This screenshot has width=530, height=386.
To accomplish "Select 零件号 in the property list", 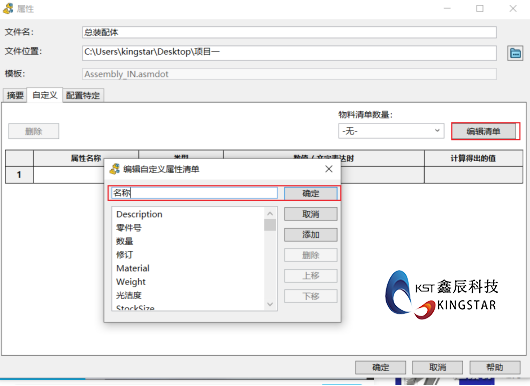I will pos(129,228).
